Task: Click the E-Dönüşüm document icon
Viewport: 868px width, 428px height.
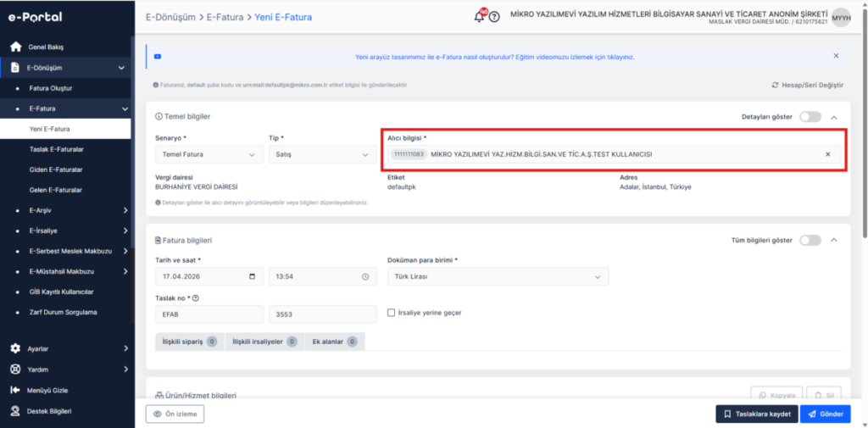Action: click(x=16, y=68)
